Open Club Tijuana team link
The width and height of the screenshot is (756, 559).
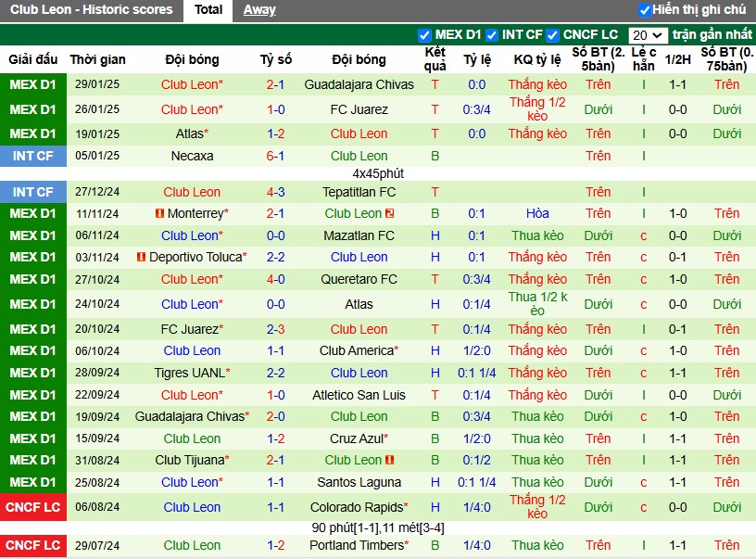coord(192,460)
